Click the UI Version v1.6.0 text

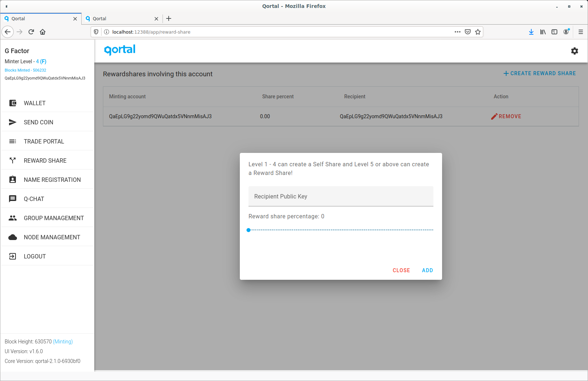pyautogui.click(x=24, y=351)
